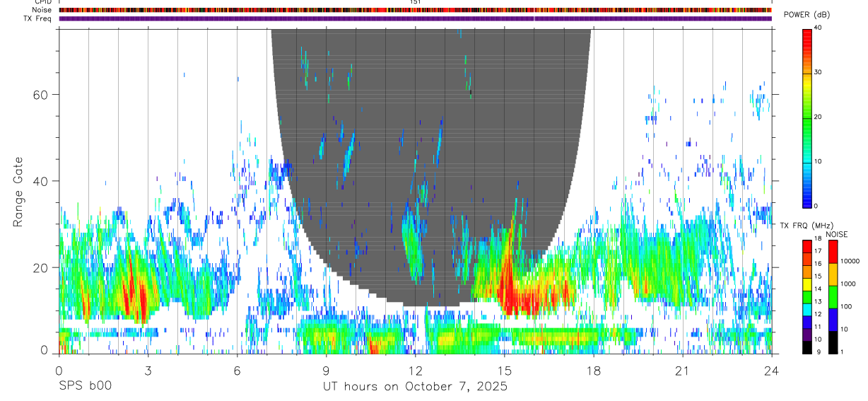Select hour 12 on the UT axis
This screenshot has height=401, width=868.
415,369
